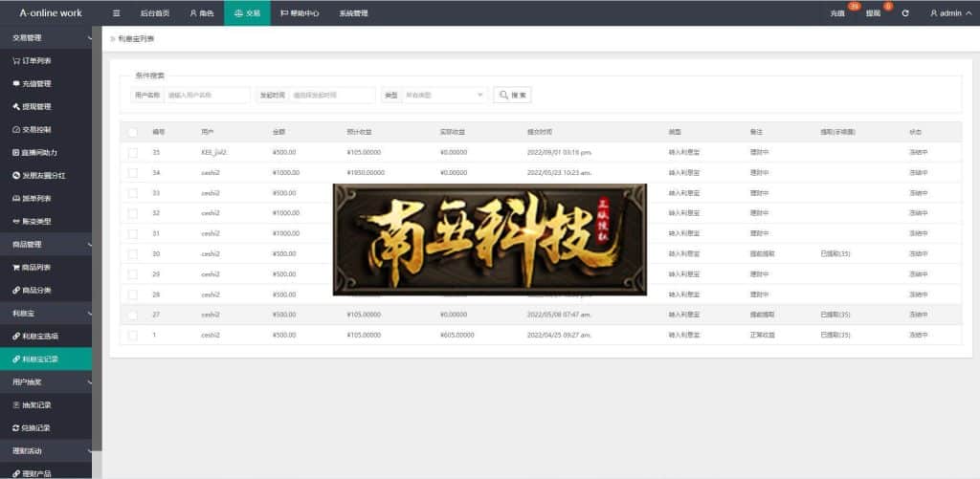Click timestamp 2022/04/25 09:27 am.

pyautogui.click(x=559, y=336)
